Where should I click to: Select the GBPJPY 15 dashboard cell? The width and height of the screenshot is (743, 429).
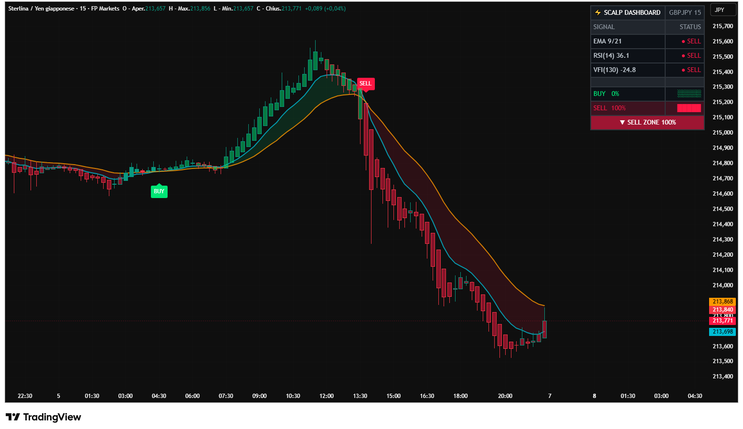point(685,12)
